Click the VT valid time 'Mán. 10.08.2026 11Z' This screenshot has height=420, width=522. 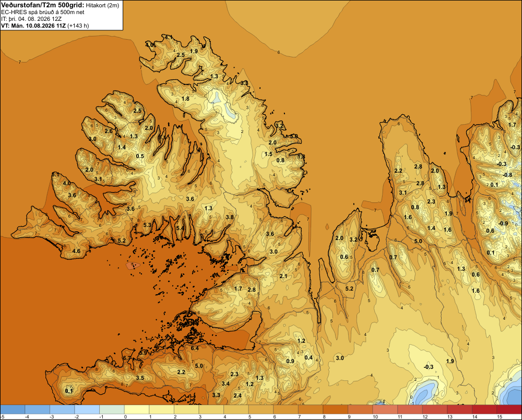(39, 26)
